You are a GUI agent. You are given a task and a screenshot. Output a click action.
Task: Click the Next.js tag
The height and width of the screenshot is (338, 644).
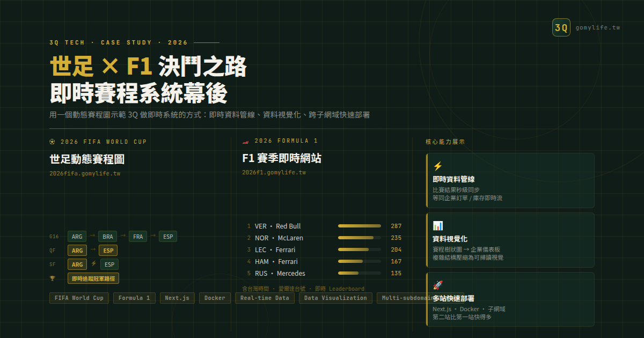click(x=177, y=298)
